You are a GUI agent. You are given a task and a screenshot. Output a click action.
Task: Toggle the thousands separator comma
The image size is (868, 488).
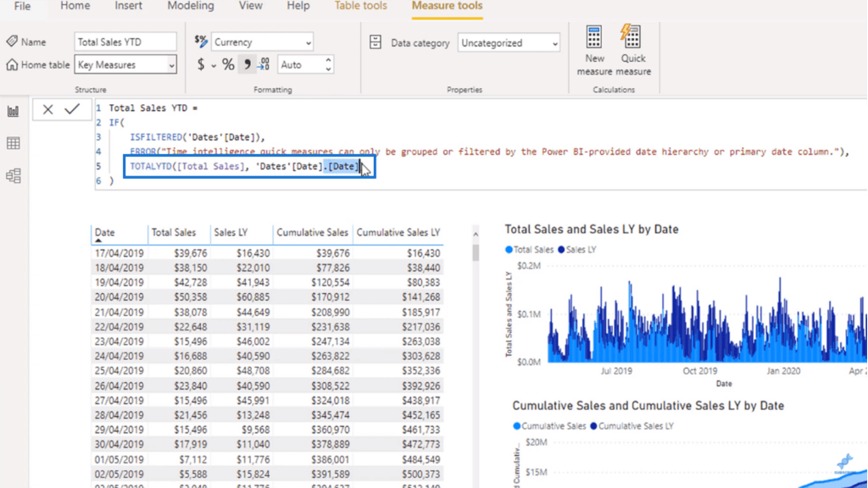click(247, 64)
